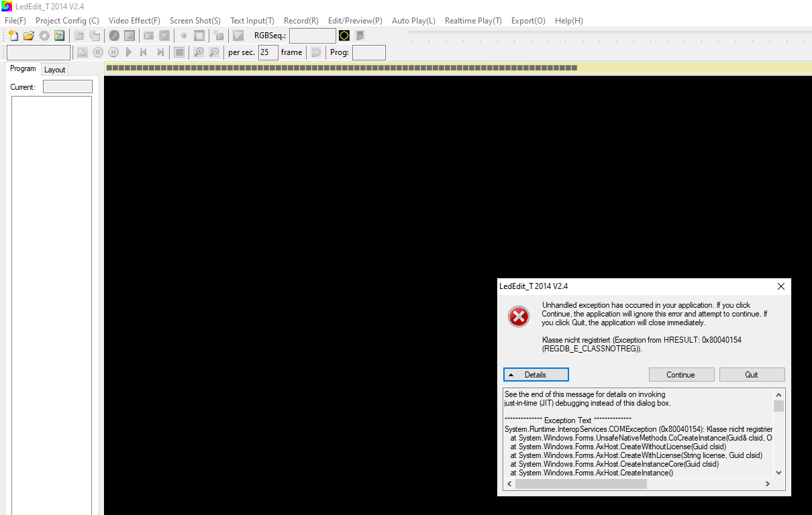Open the File(F) menu
Viewport: 812px width, 515px height.
tap(15, 21)
